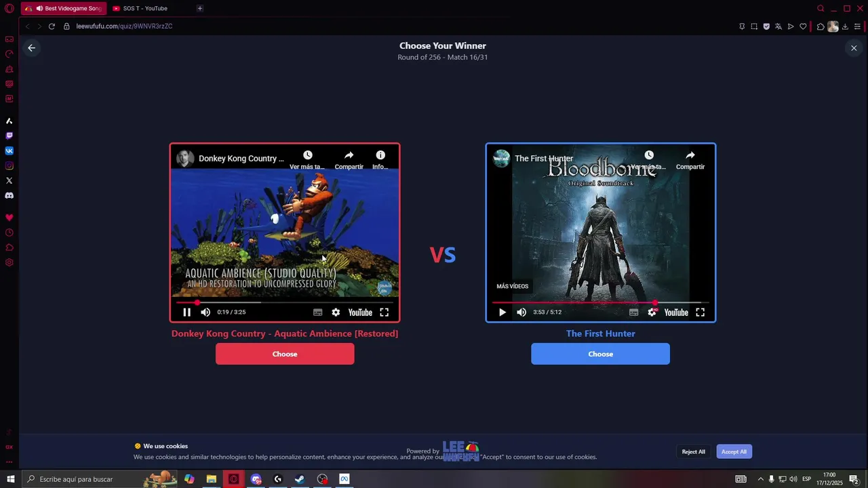Take a snapshot with the capture icon
Image resolution: width=868 pixels, height=488 pixels.
tap(754, 26)
